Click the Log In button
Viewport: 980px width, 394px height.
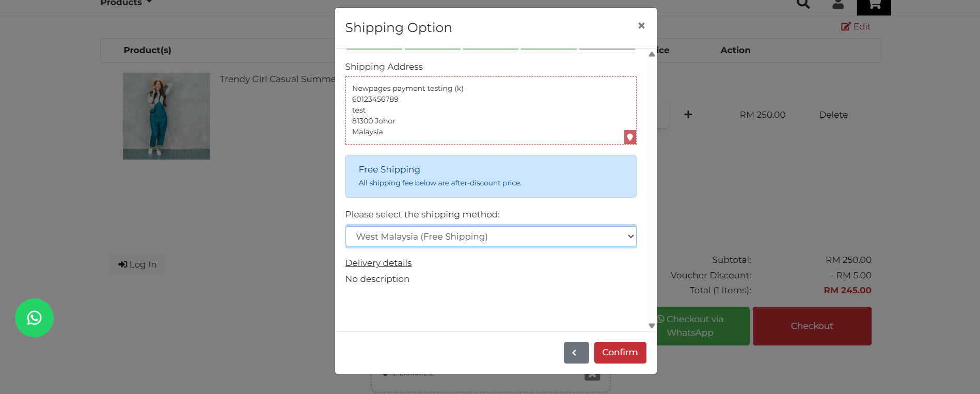[x=137, y=264]
